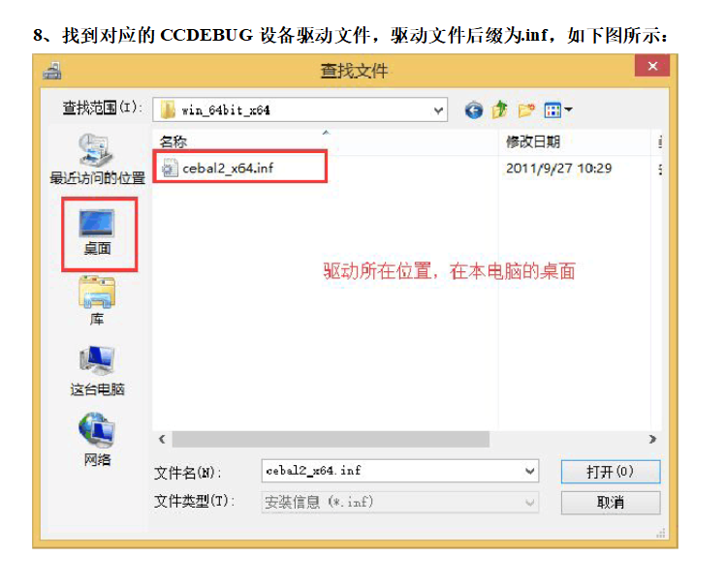The height and width of the screenshot is (588, 726).
Task: Click the horizontal scrollbar thumb
Action: (331, 439)
